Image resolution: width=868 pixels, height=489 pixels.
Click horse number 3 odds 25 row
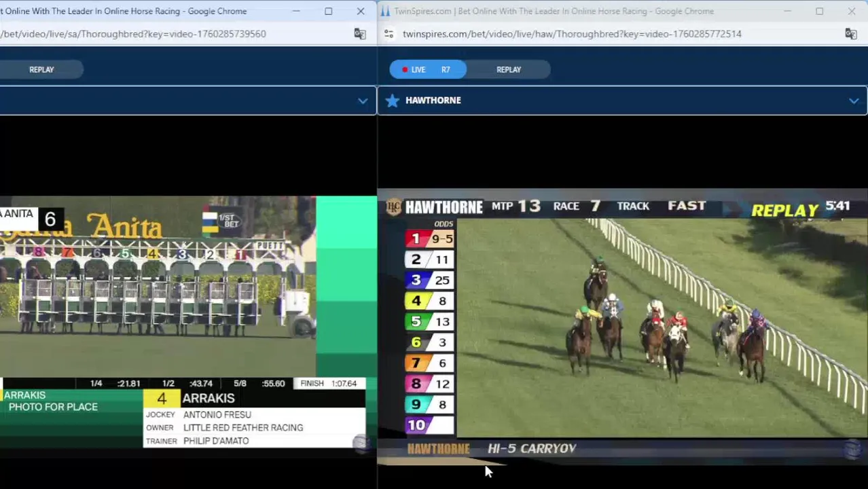(x=429, y=280)
